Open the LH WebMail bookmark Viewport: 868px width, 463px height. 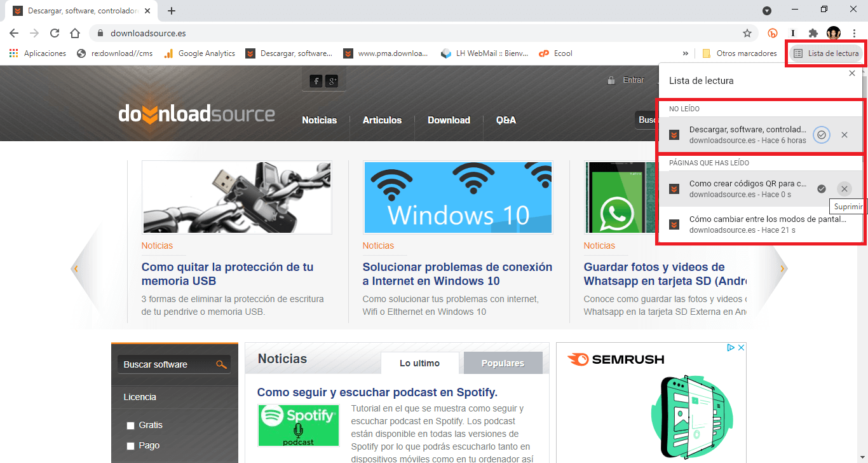[484, 53]
